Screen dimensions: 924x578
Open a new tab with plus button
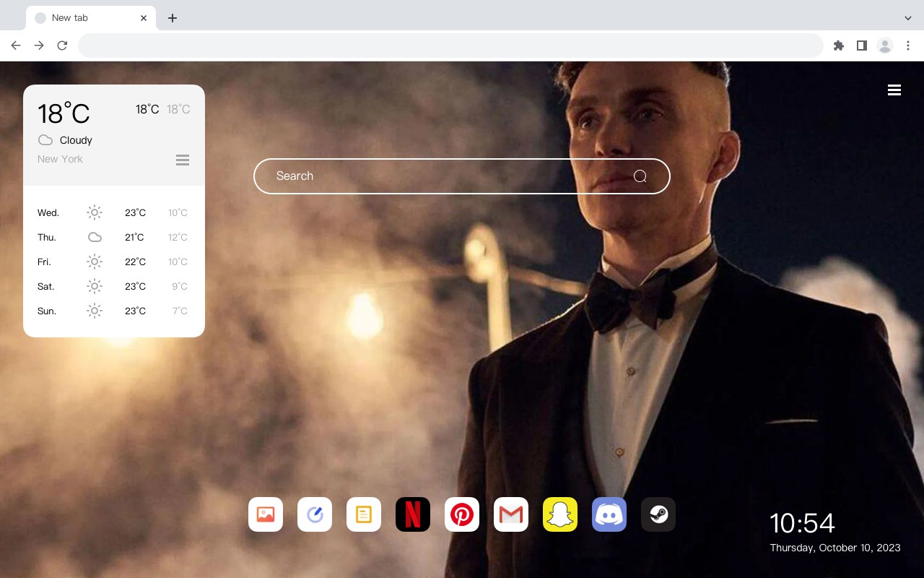coord(173,18)
